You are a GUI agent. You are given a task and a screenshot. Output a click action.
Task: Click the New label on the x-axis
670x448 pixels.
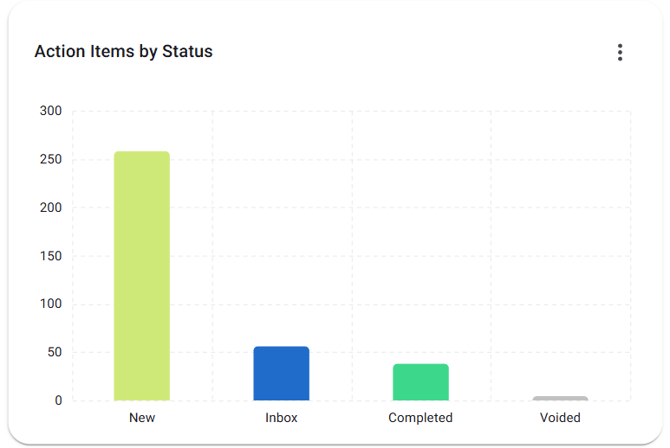point(142,418)
